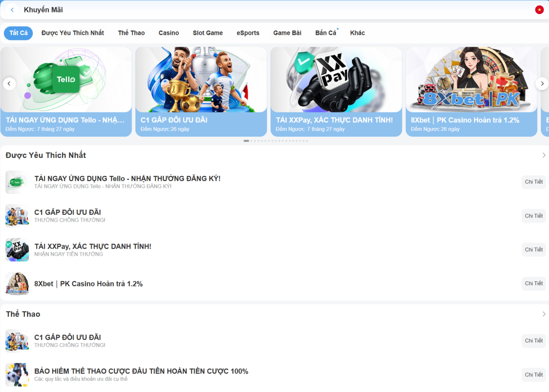Click Tello icon in Được Yêu Thích Nhất list
This screenshot has width=549, height=392.
click(17, 182)
